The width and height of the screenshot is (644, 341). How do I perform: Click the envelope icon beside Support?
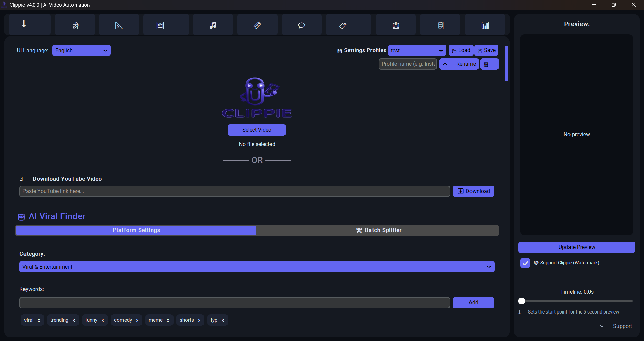click(x=602, y=326)
